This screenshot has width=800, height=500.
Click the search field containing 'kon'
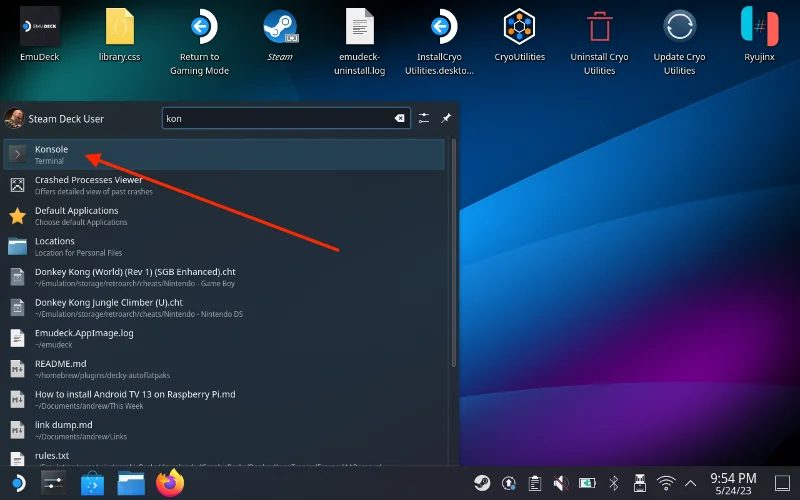(x=286, y=118)
